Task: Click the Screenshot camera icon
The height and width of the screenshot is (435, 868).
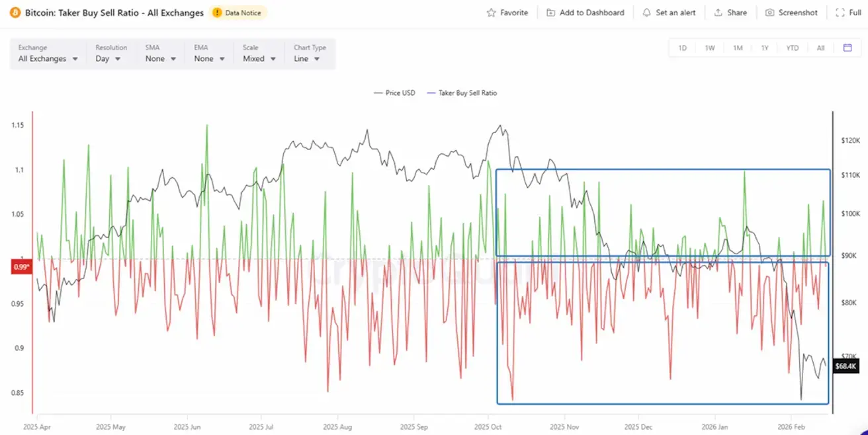Action: click(x=769, y=13)
